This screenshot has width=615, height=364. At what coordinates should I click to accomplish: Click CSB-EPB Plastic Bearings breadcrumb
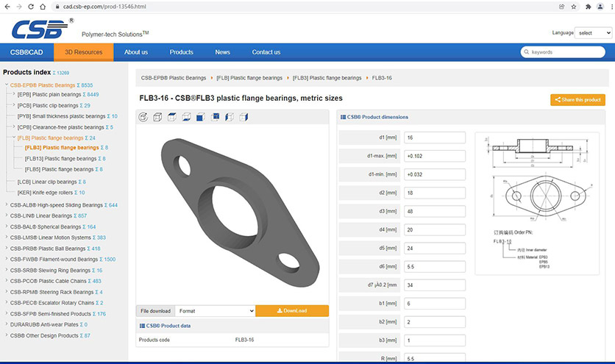(174, 78)
